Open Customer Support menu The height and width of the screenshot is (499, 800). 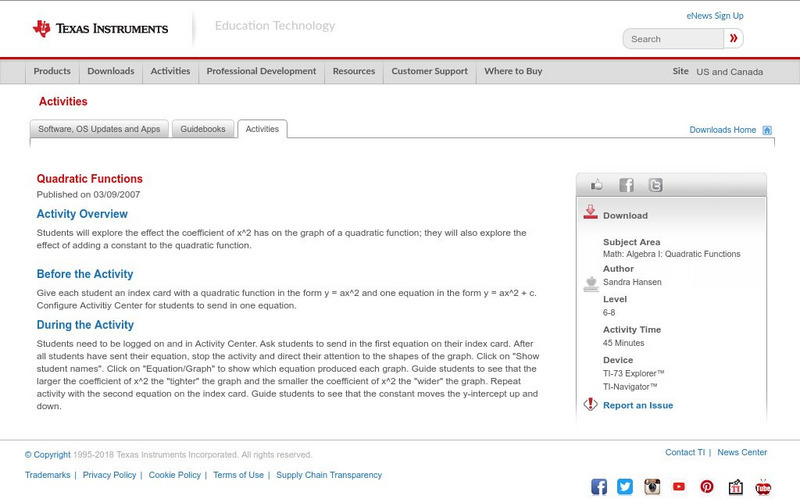point(430,71)
